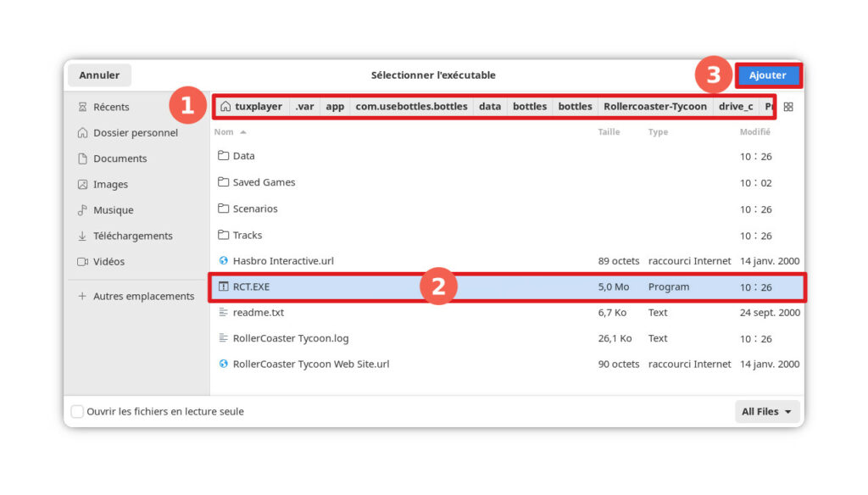Click the Annuler button
This screenshot has width=868, height=495.
99,75
